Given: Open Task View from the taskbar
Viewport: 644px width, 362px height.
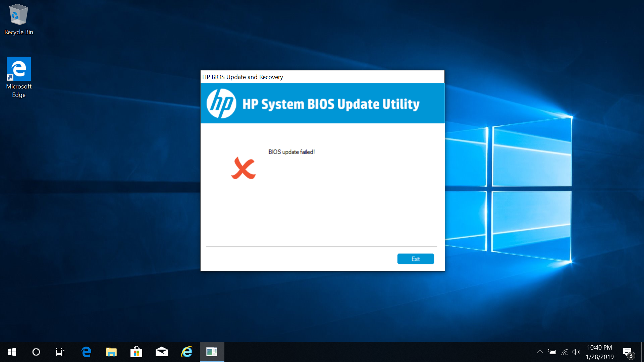Looking at the screenshot, I should coord(60,352).
